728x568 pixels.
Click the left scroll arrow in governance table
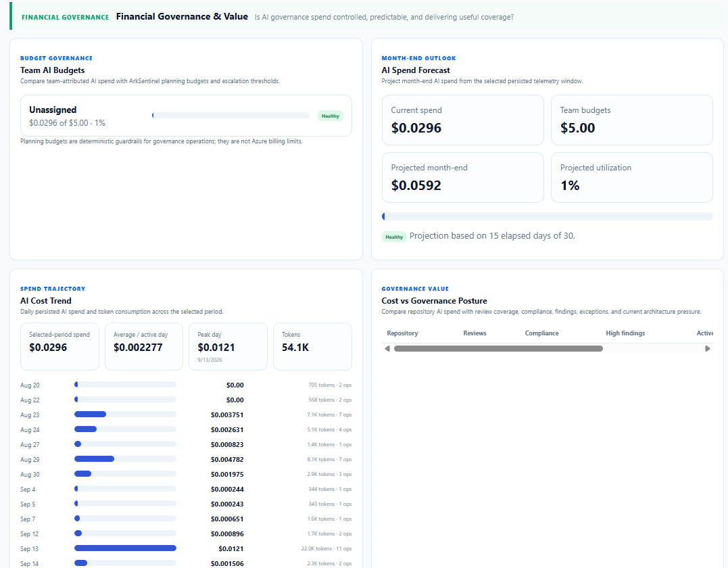(387, 349)
